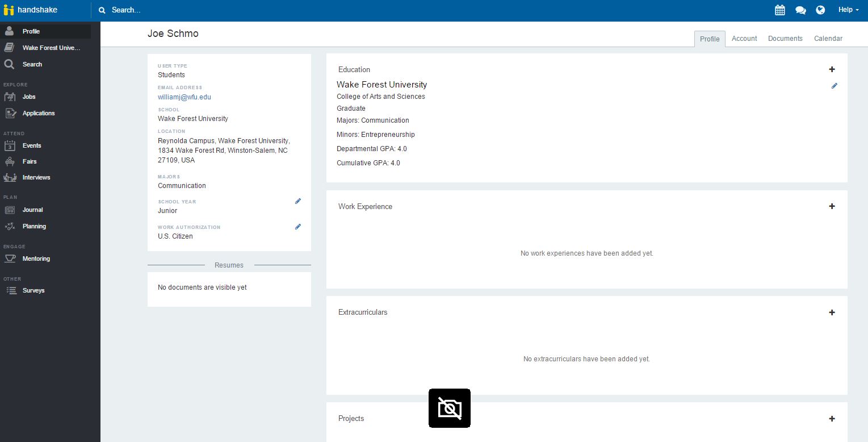Click the Handshake logo icon
The image size is (868, 442).
pos(9,10)
